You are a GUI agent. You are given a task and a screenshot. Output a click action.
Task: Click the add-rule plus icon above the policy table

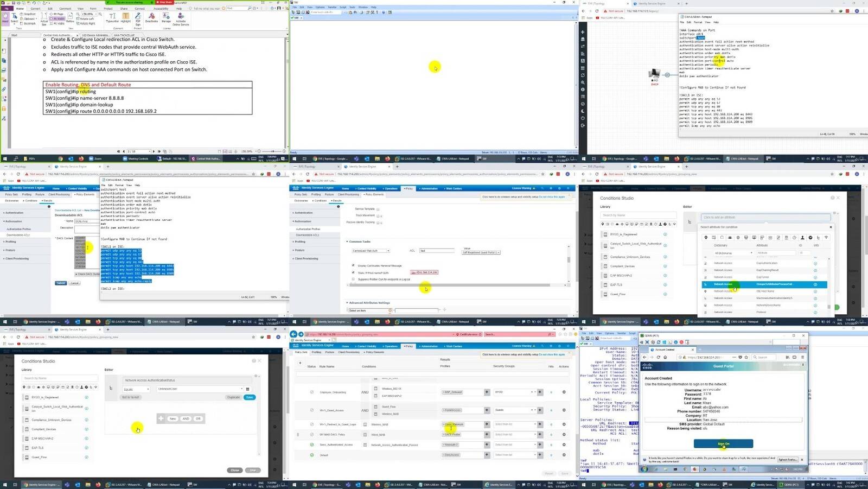300,363
